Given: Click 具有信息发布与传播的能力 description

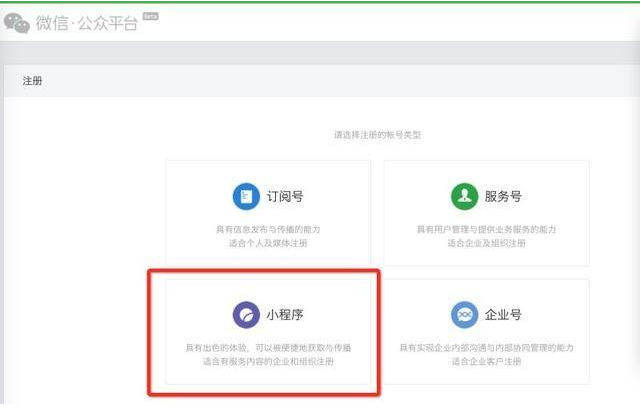Looking at the screenshot, I should tap(268, 229).
